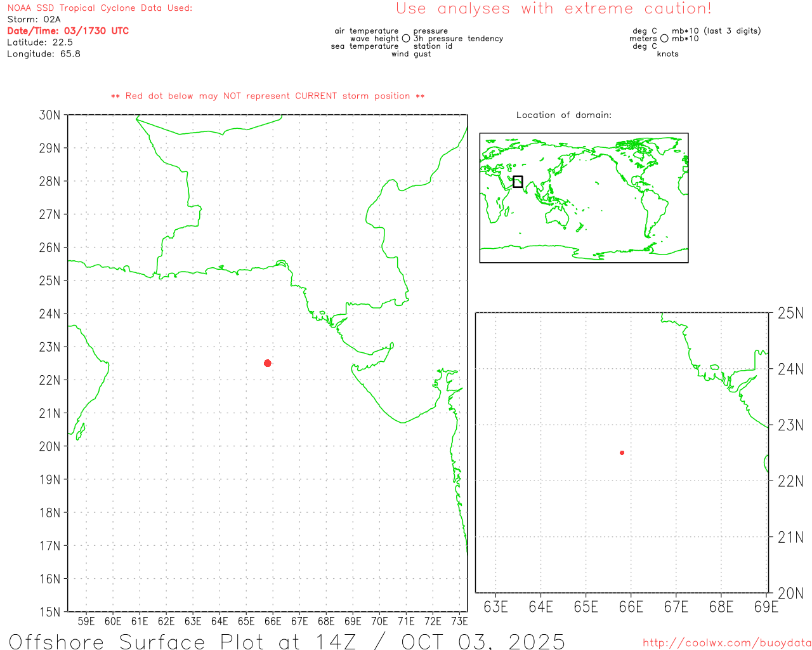The width and height of the screenshot is (812, 650).
Task: Click the "wind gust" legend label
Action: (411, 54)
